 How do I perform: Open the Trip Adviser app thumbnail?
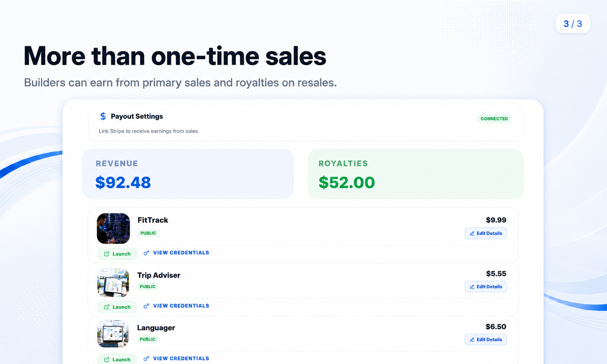[x=113, y=282]
